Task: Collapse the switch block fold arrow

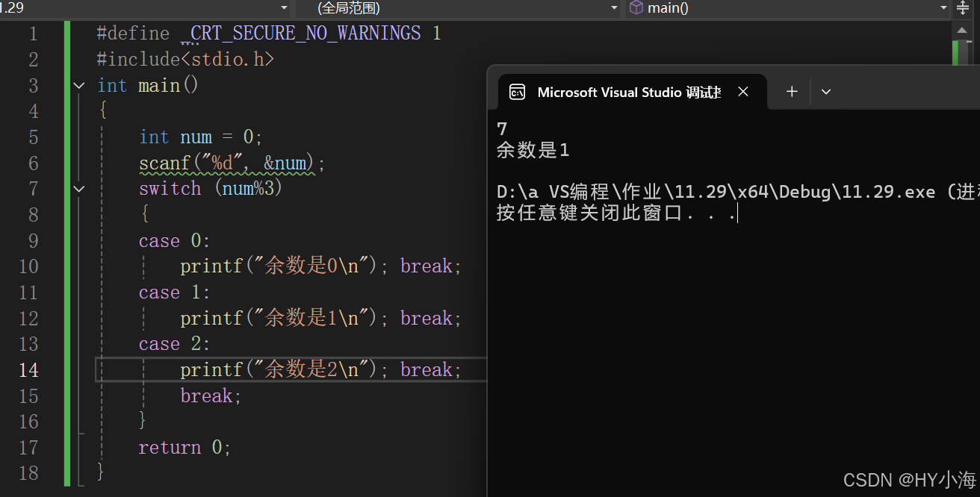Action: click(79, 189)
